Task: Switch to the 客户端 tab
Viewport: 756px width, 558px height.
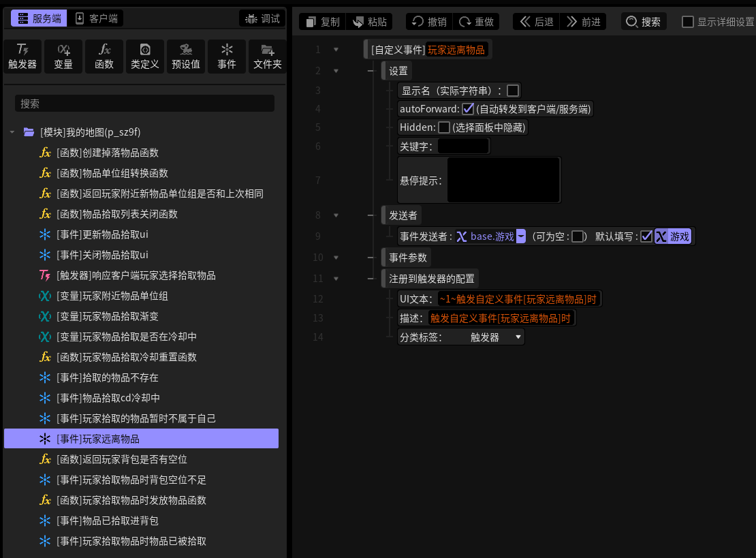Action: [x=96, y=19]
